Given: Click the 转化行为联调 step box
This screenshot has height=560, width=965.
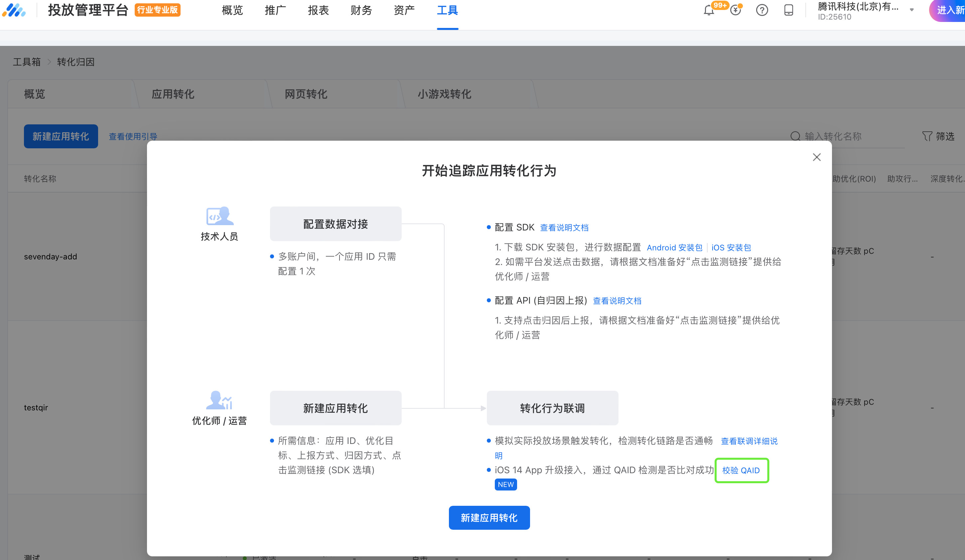Looking at the screenshot, I should click(x=552, y=408).
